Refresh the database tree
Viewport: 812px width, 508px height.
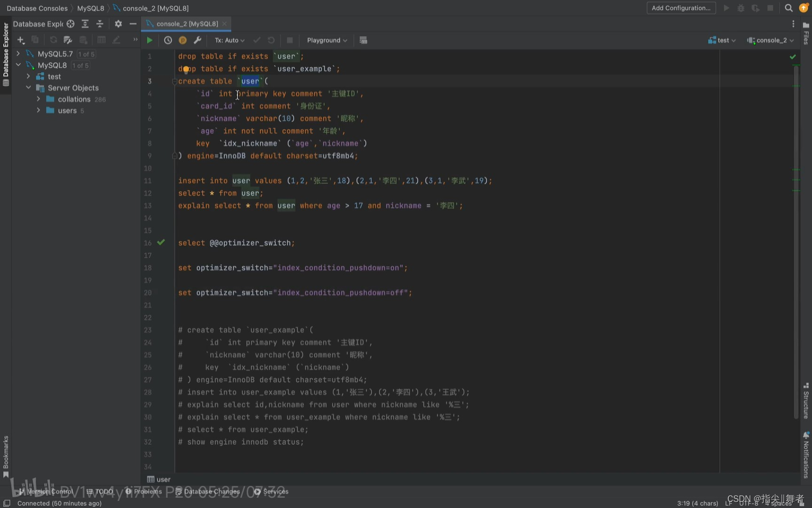(x=53, y=40)
